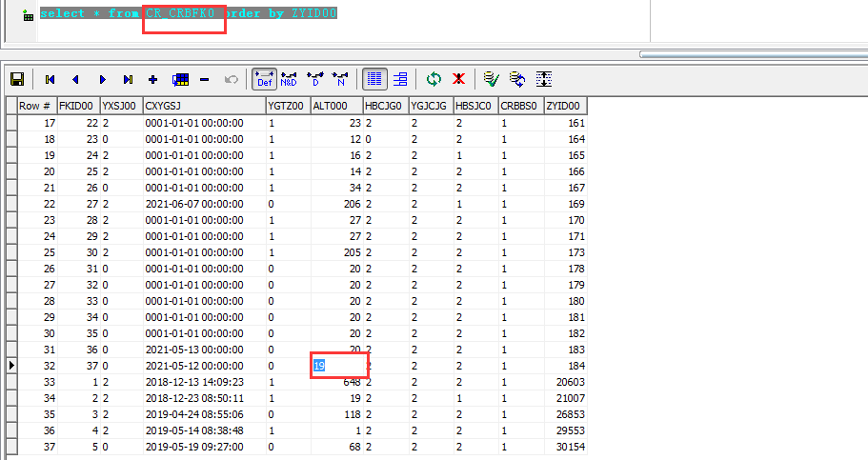Click the duplicate record grid icon
The image size is (868, 460).
(x=180, y=79)
